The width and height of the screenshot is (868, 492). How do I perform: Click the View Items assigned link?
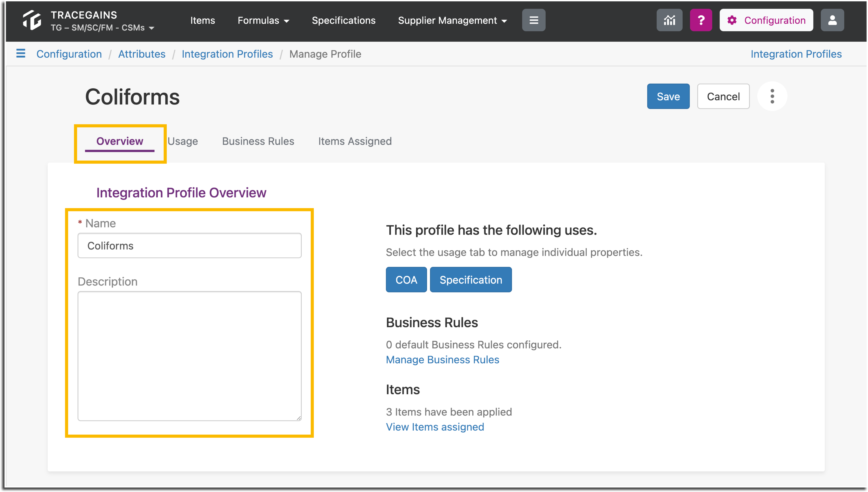click(x=435, y=427)
